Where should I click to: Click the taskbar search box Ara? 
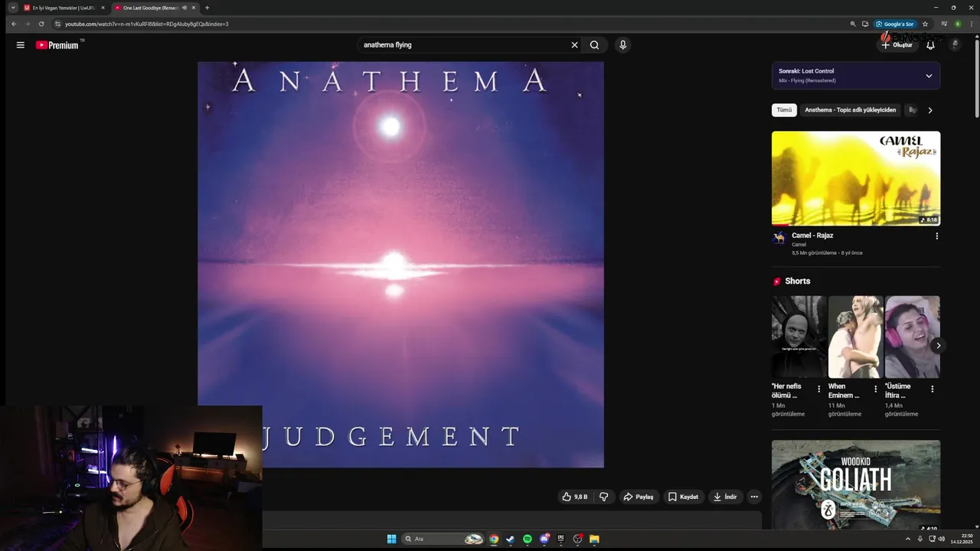tap(443, 539)
